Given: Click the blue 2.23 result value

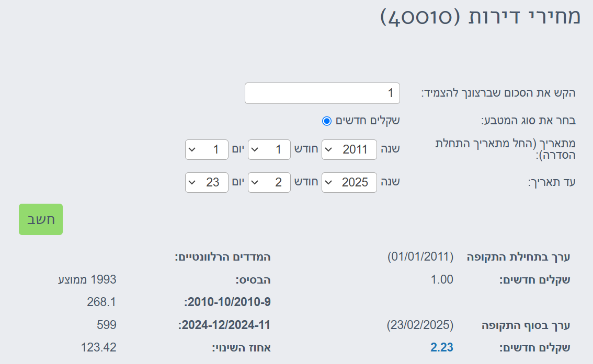Looking at the screenshot, I should click(x=442, y=347).
